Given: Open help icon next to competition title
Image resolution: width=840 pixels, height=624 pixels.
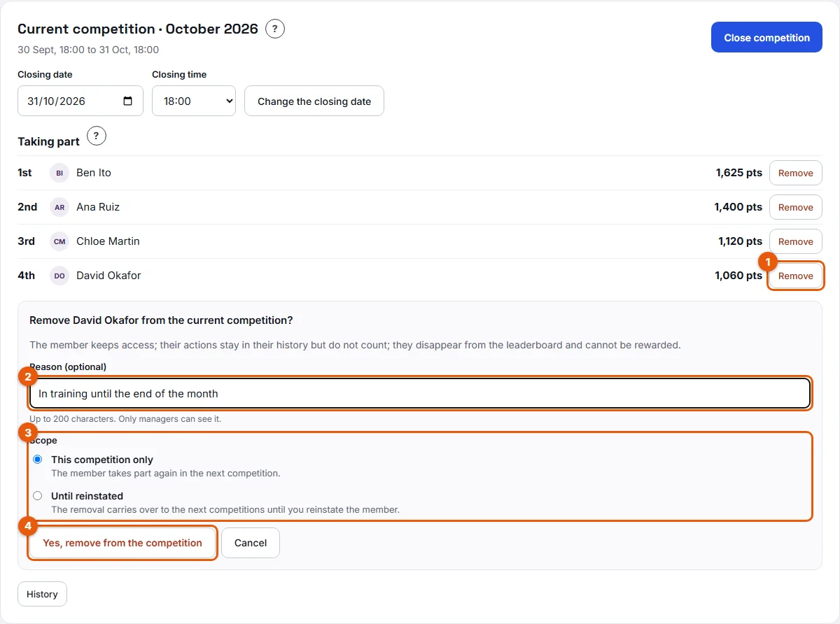Looking at the screenshot, I should [x=275, y=29].
